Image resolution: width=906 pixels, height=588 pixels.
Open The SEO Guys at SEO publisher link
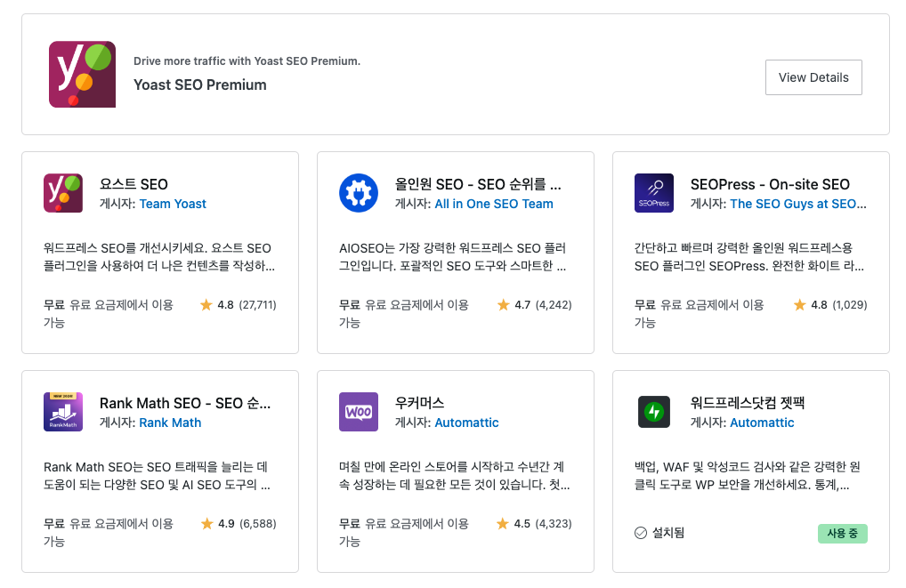pos(800,204)
